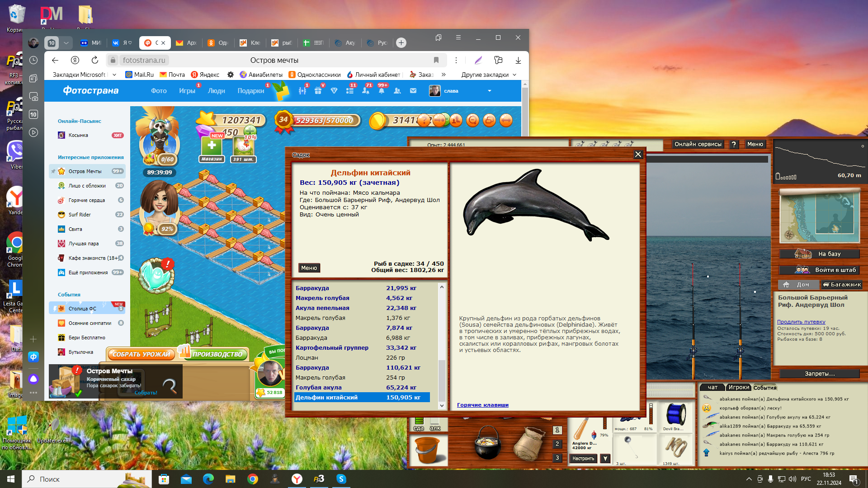868x488 pixels.
Task: Open the Меню button in Садок dialog
Action: pyautogui.click(x=309, y=268)
